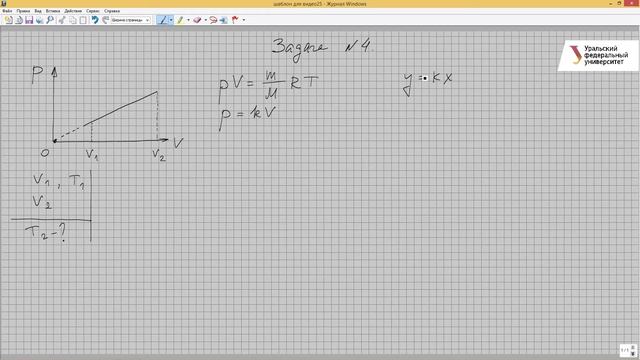Open the Справка menu

point(112,11)
